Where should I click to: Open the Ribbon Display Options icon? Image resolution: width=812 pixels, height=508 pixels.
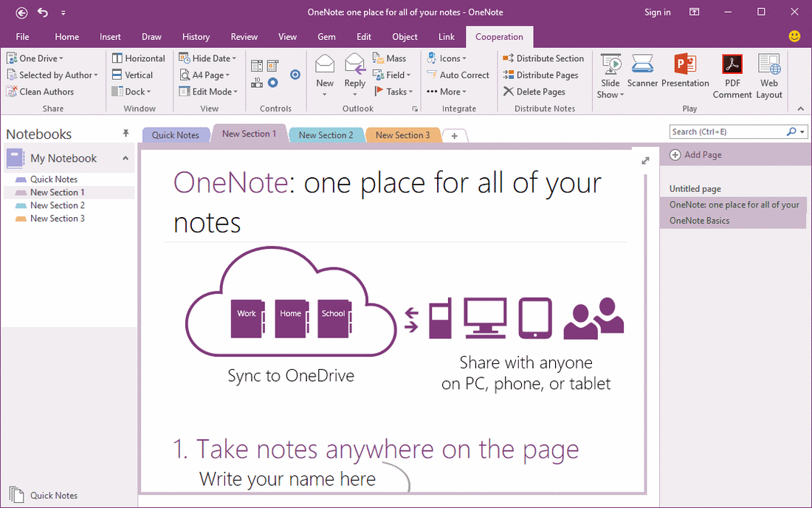tap(695, 12)
